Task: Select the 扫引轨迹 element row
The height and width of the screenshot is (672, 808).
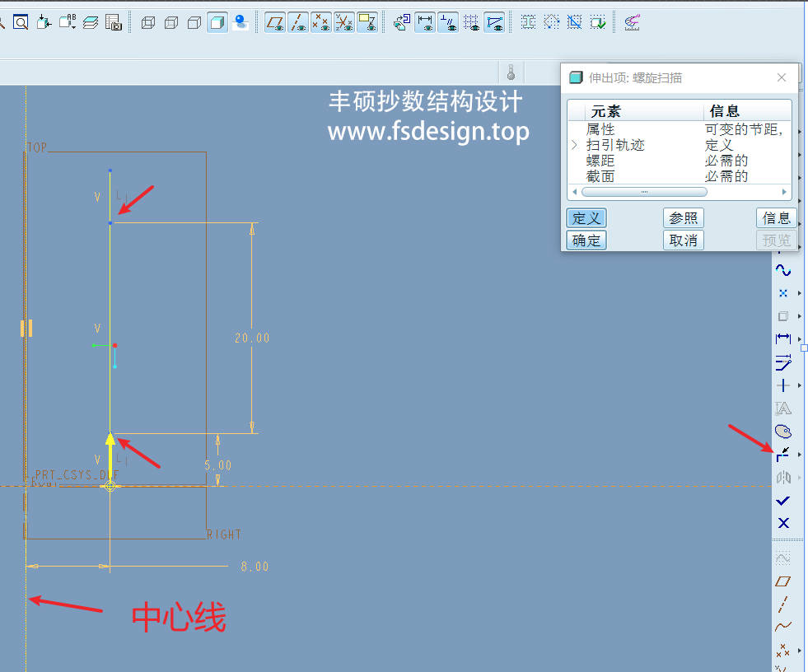Action: coord(615,145)
